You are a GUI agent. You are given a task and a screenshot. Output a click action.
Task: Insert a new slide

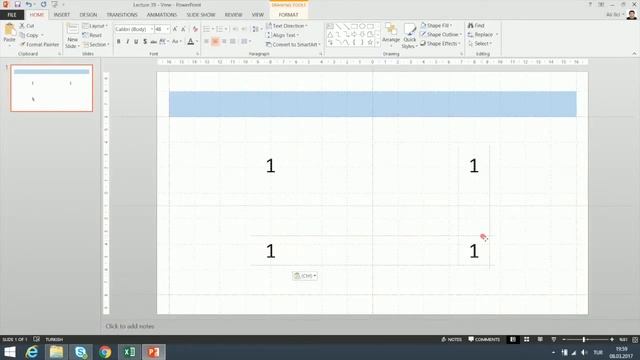(x=72, y=36)
